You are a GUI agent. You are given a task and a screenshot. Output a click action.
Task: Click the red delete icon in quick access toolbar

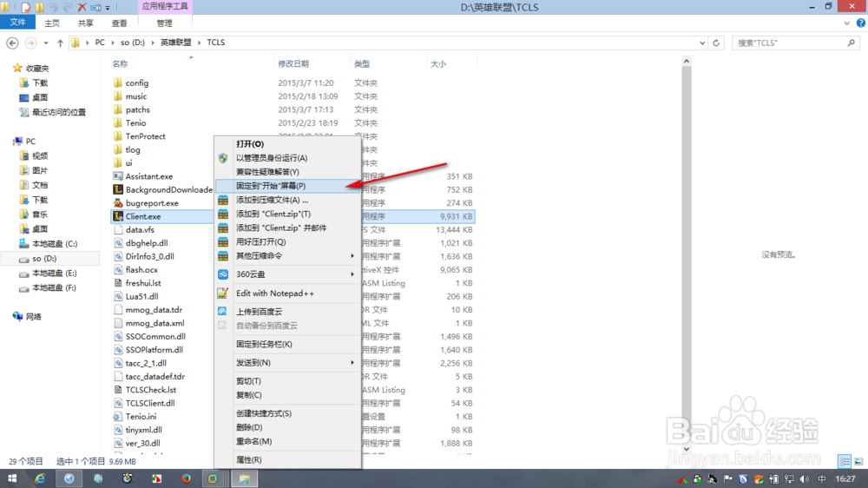pyautogui.click(x=82, y=7)
